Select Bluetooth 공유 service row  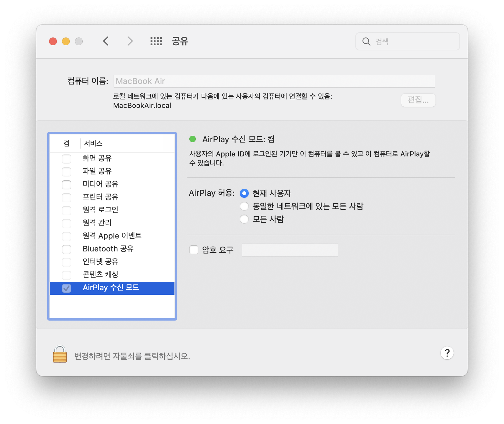tap(112, 249)
